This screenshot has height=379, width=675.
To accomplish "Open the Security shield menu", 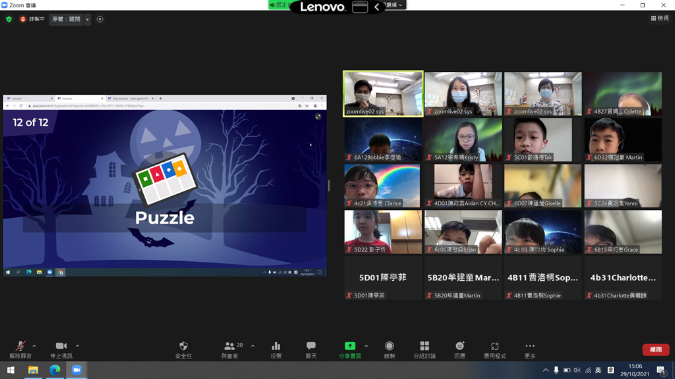I will [183, 349].
